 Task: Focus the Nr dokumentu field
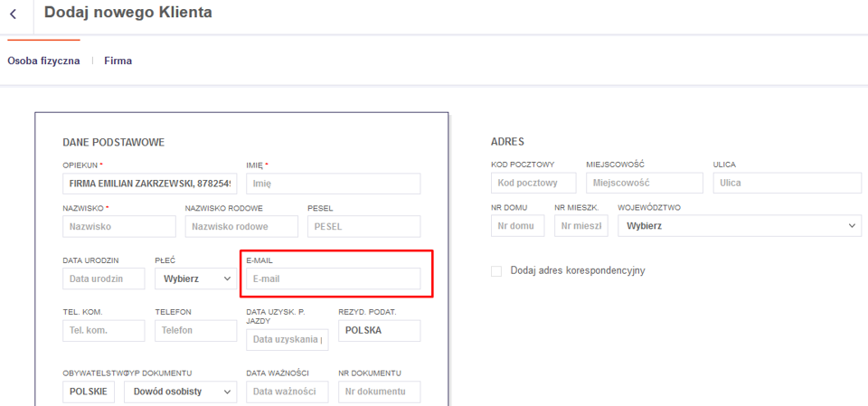pos(379,392)
